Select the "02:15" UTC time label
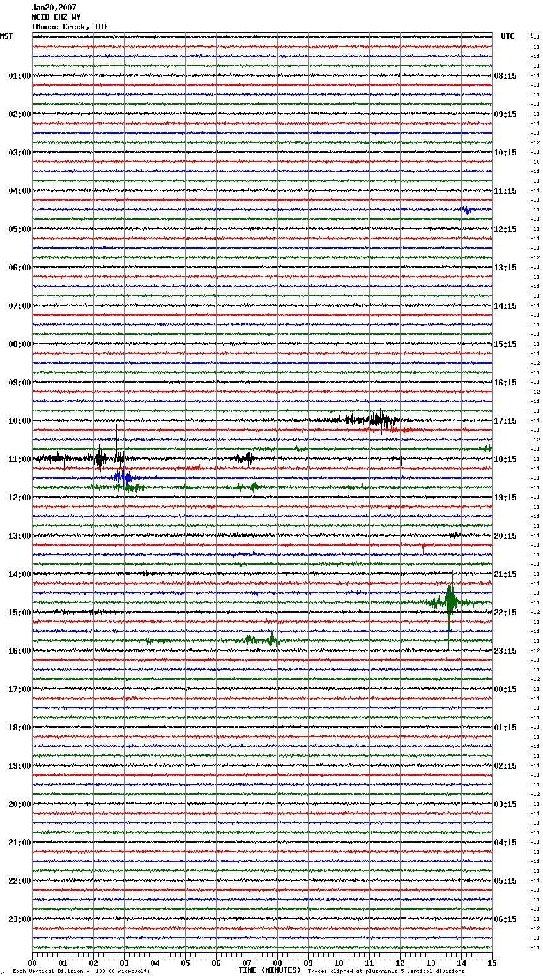Screen dimensions: 543x980 coord(505,766)
